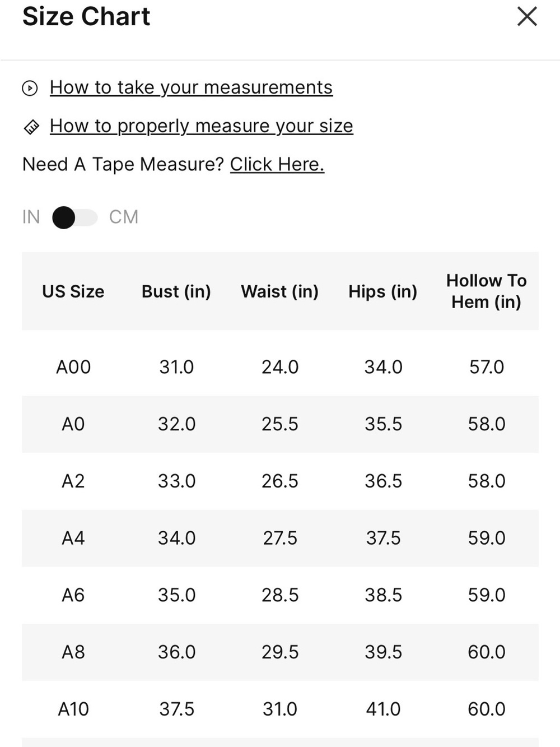The height and width of the screenshot is (747, 560).
Task: Select the A10 size row label
Action: tap(73, 709)
